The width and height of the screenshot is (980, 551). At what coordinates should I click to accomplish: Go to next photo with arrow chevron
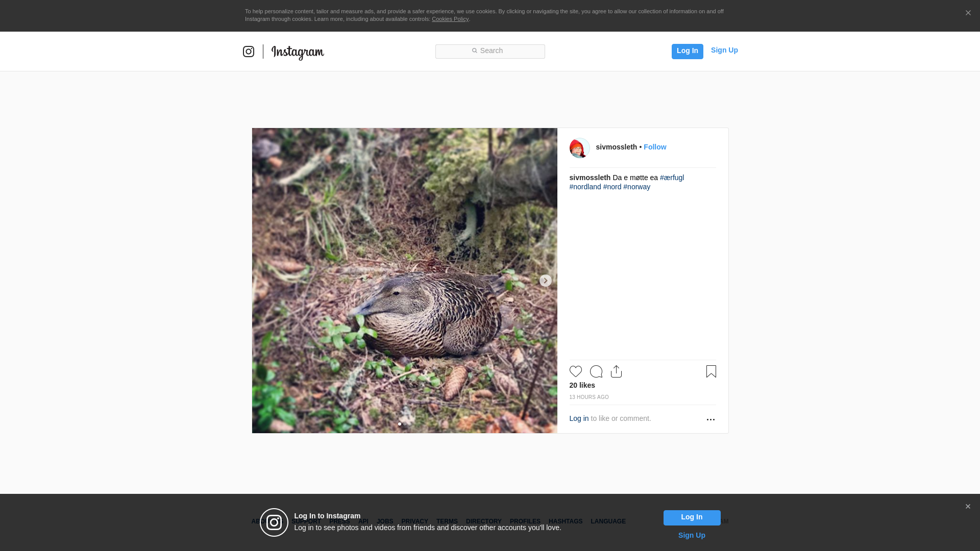(545, 281)
